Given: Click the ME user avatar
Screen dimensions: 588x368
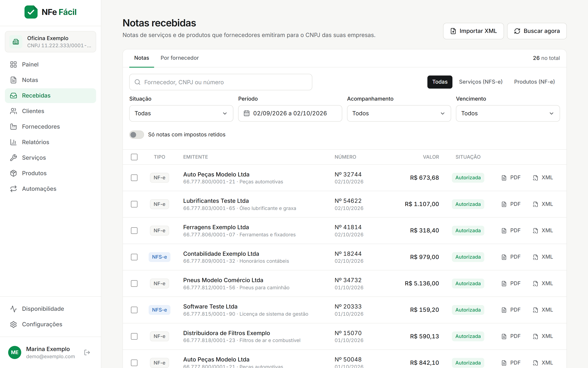Looking at the screenshot, I should (x=14, y=352).
